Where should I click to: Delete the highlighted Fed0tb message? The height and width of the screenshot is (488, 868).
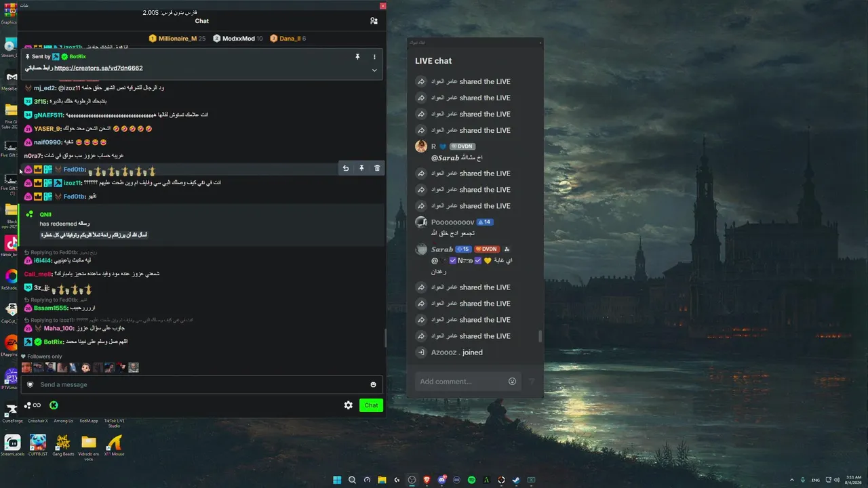coord(377,168)
